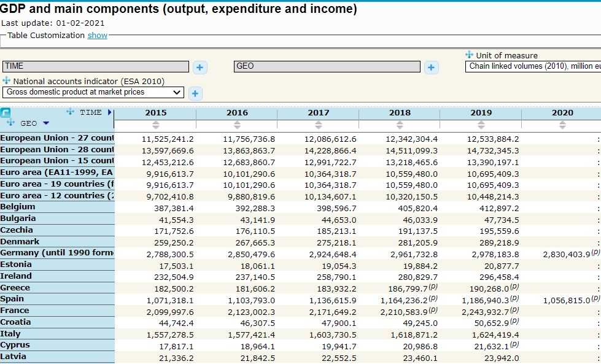Click move icon next to Unit of measure
Screen dimensions: 601x364
(x=470, y=55)
